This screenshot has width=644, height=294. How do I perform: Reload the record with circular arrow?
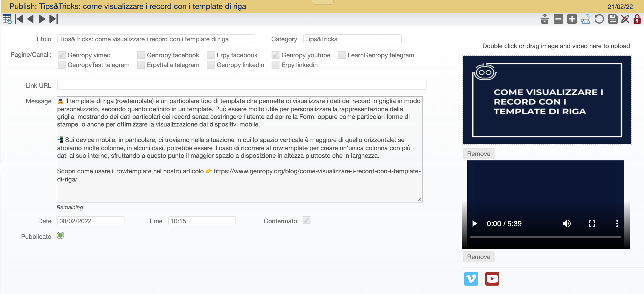click(599, 19)
